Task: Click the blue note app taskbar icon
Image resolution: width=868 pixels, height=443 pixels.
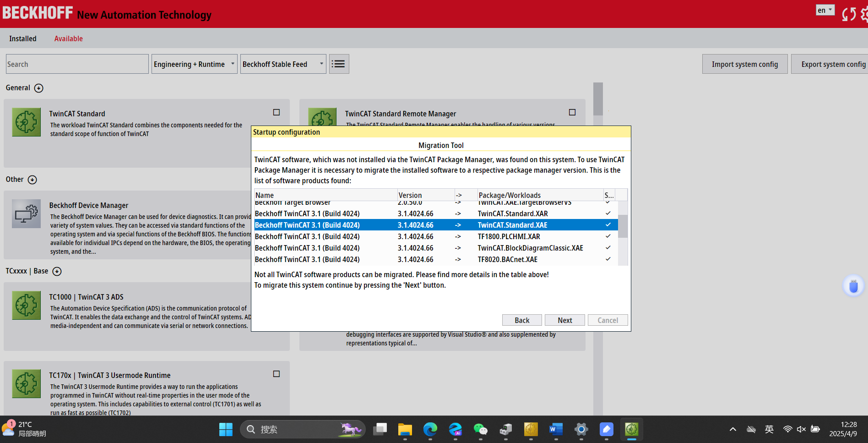Action: [606, 429]
